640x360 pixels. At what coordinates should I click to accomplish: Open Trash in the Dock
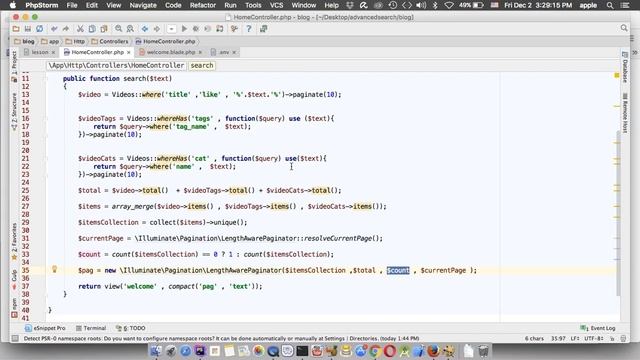click(483, 351)
